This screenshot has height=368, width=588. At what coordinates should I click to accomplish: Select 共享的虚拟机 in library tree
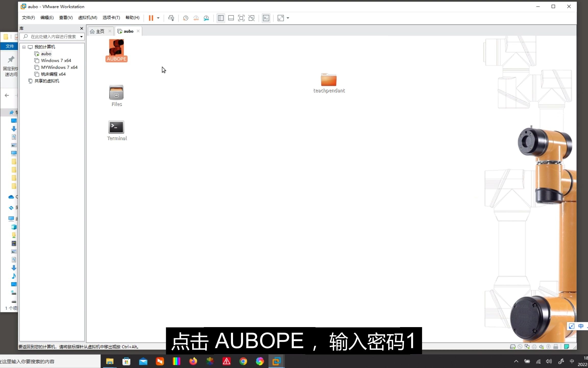[x=44, y=81]
